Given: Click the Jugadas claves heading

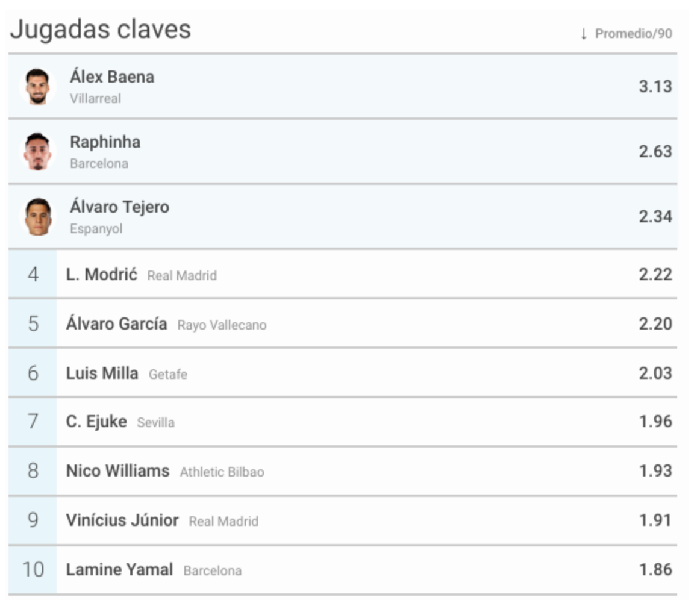Looking at the screenshot, I should point(101,30).
